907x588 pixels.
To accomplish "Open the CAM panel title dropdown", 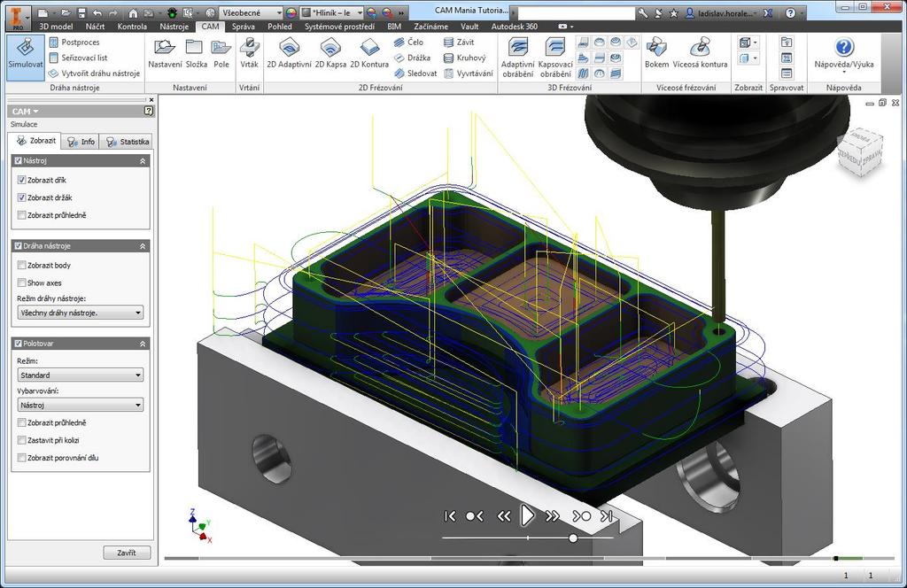I will 26,111.
